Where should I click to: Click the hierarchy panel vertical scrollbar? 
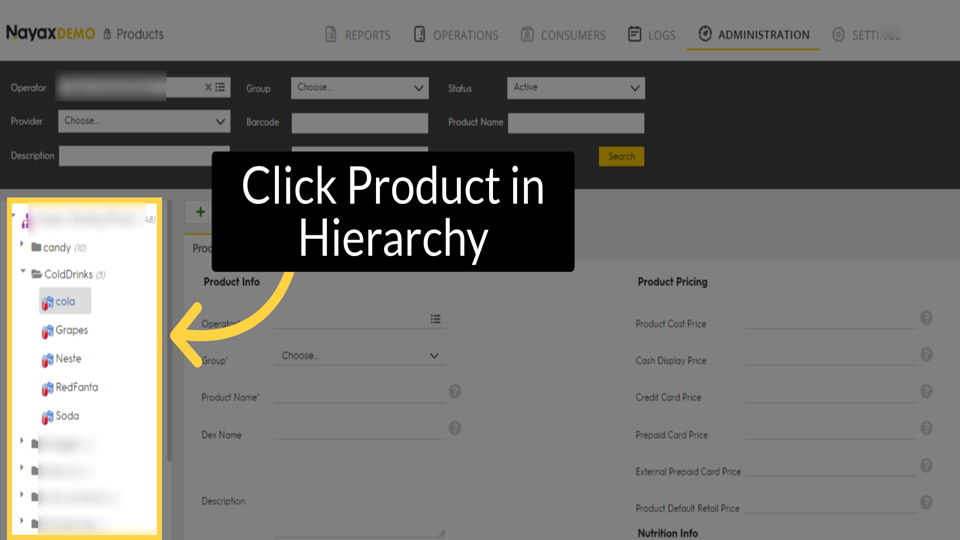pyautogui.click(x=169, y=331)
